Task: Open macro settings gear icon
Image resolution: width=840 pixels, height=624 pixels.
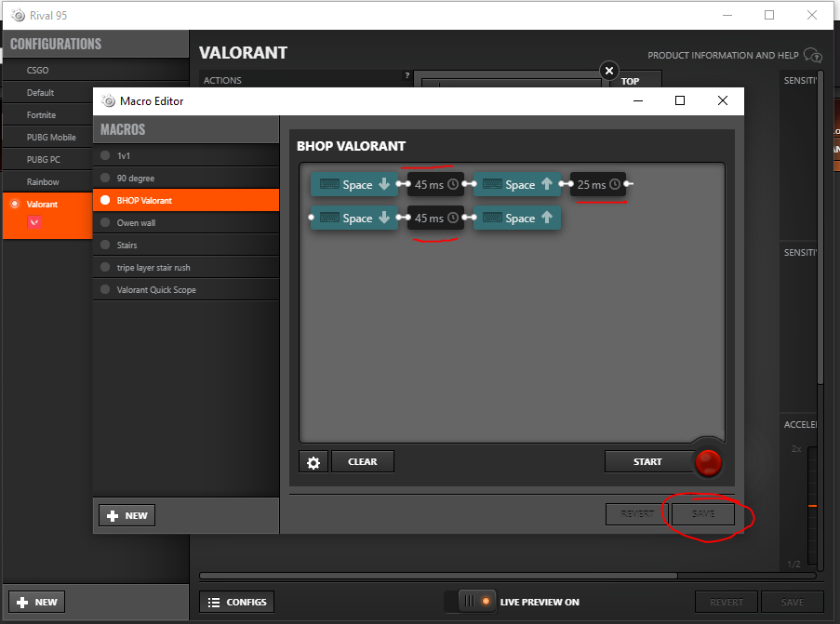Action: pos(313,462)
